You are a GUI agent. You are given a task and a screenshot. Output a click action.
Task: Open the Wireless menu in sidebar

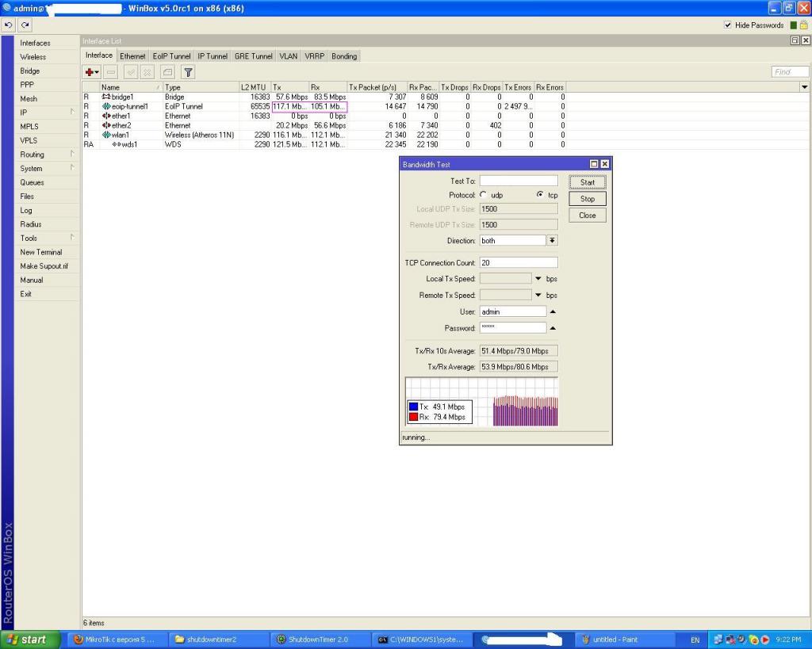(33, 57)
